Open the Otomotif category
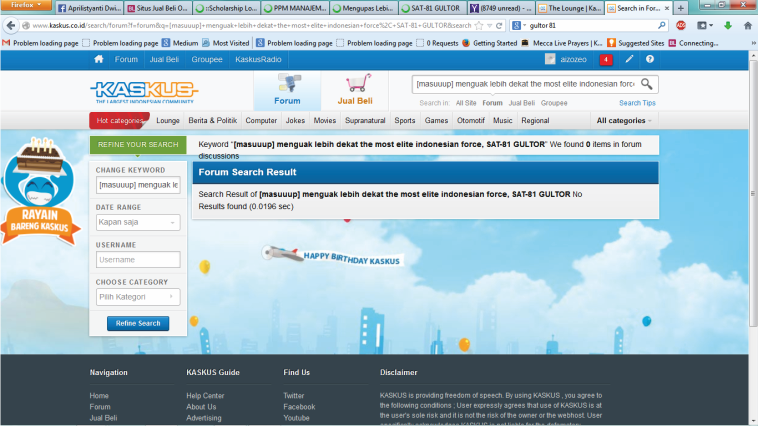 tap(470, 120)
